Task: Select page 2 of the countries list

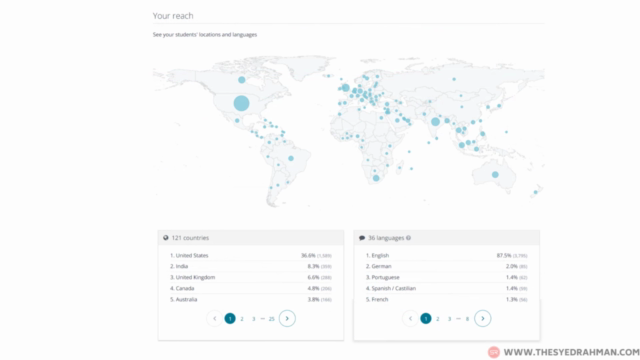Action: click(242, 319)
